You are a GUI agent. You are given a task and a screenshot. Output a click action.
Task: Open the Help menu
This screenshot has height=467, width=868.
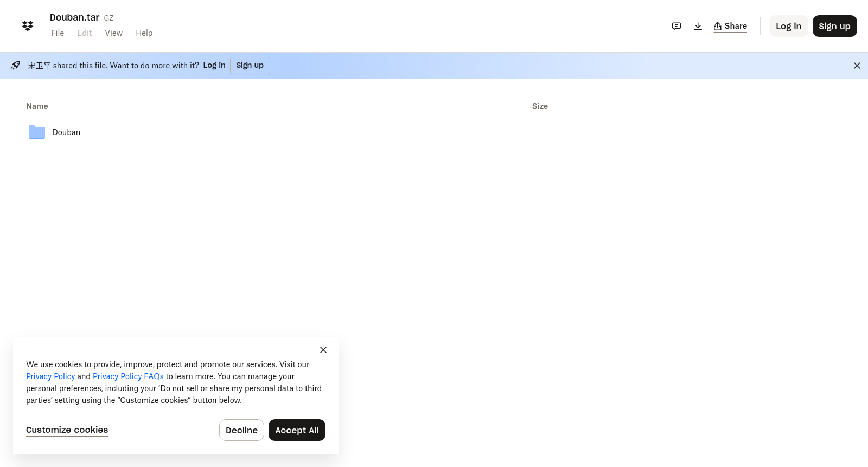(144, 33)
